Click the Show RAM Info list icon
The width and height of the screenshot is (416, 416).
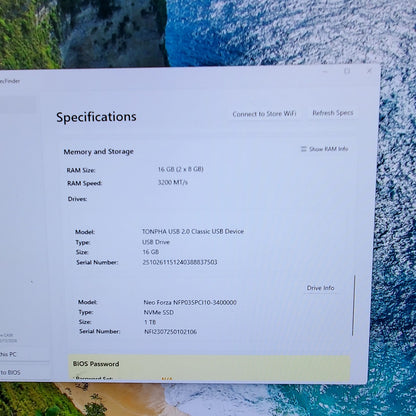(304, 149)
